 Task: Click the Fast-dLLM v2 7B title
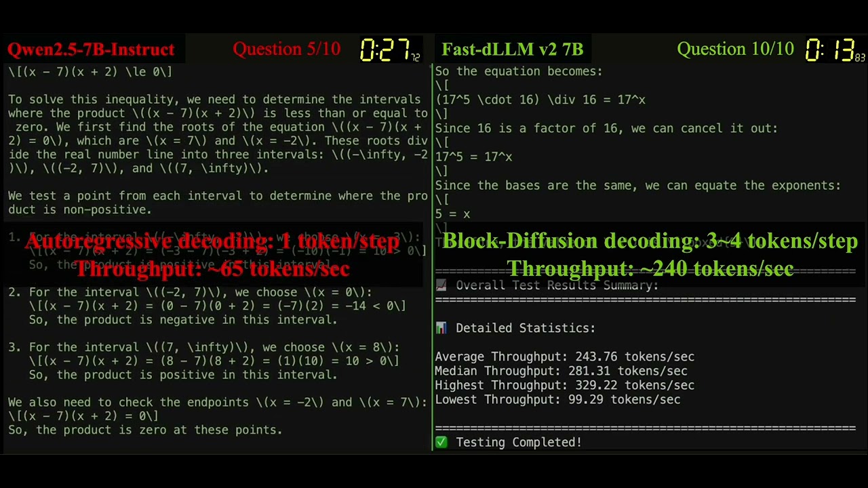pyautogui.click(x=512, y=49)
